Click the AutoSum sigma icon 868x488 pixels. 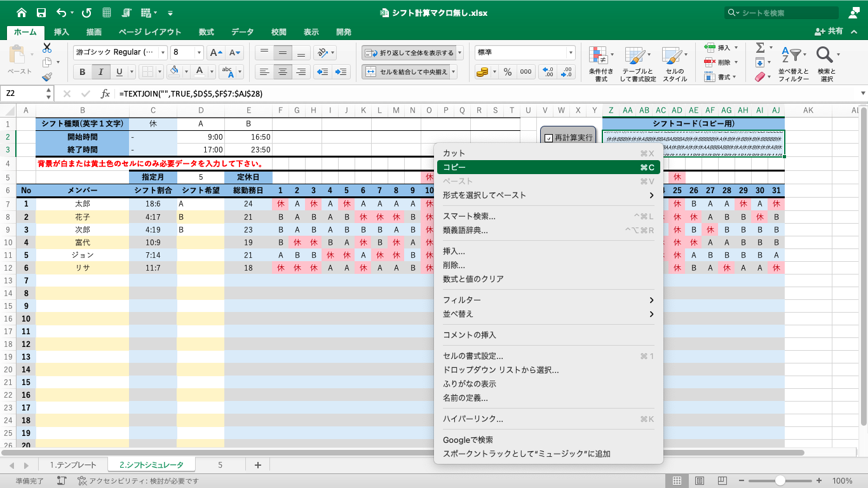point(759,48)
